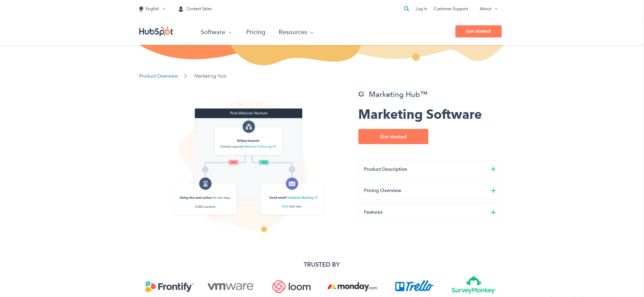This screenshot has height=297, width=644.
Task: Click the Marketing Software heading
Action: (x=420, y=114)
